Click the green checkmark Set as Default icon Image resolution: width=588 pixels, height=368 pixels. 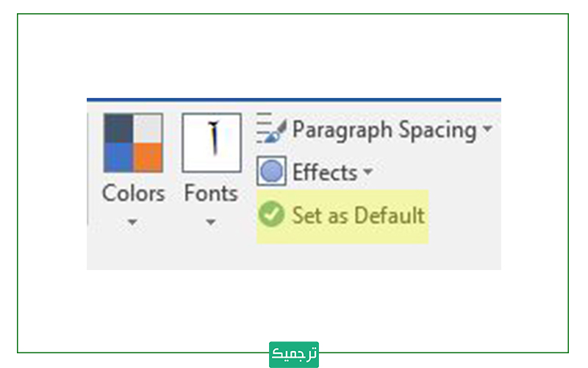pyautogui.click(x=271, y=214)
